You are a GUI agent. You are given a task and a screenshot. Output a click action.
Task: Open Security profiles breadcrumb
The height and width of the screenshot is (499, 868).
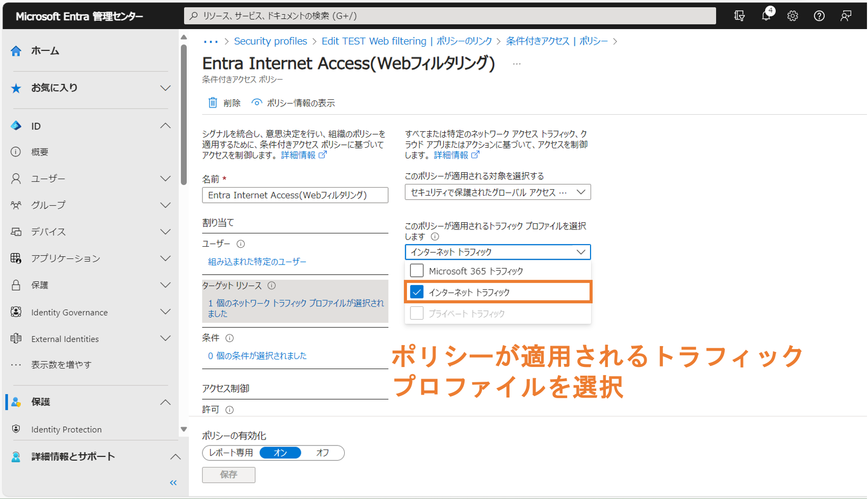(x=270, y=41)
